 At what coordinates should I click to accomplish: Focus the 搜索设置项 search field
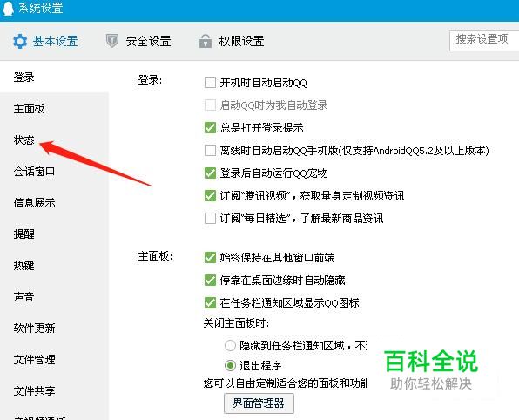(484, 41)
